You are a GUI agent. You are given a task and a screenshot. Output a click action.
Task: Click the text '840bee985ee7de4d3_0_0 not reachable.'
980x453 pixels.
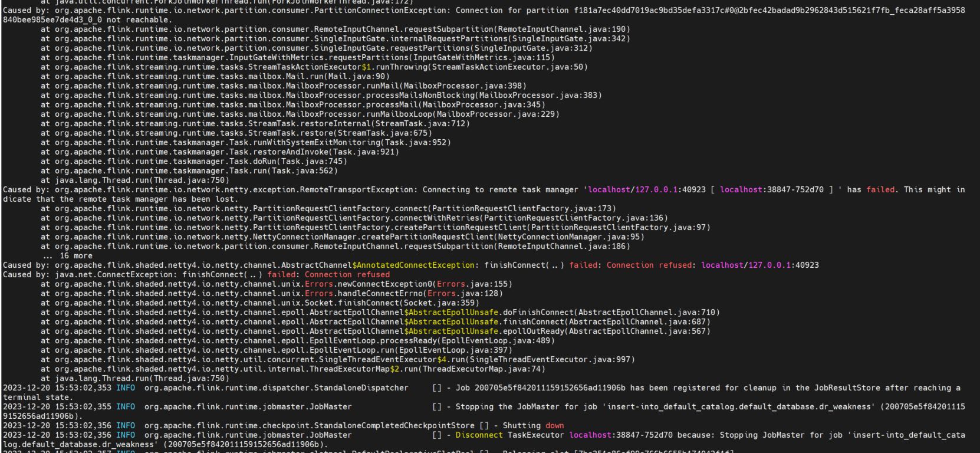(x=88, y=19)
